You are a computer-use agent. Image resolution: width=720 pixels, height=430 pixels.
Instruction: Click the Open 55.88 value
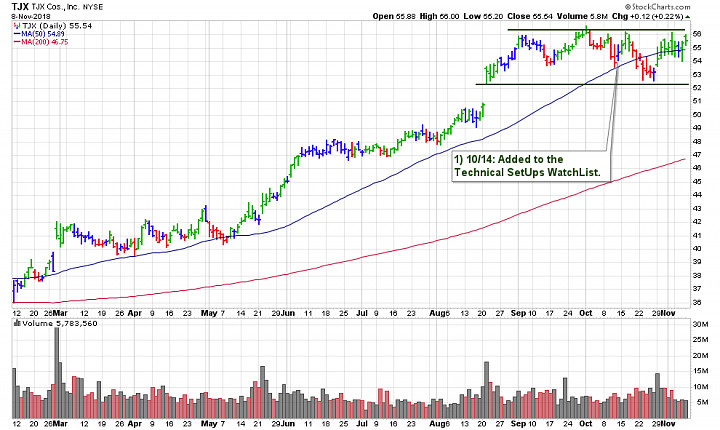394,16
